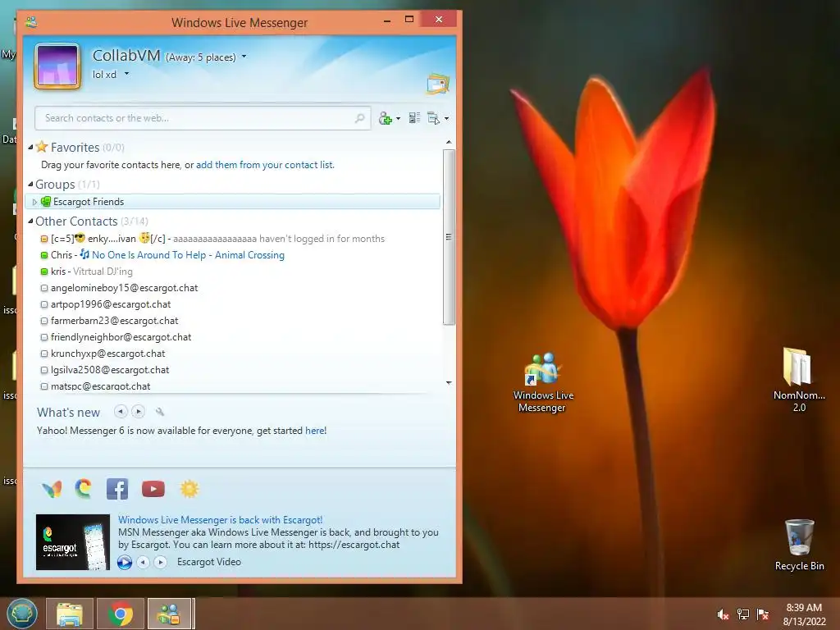Collapse the Favorites section
The height and width of the screenshot is (630, 840).
pos(31,148)
